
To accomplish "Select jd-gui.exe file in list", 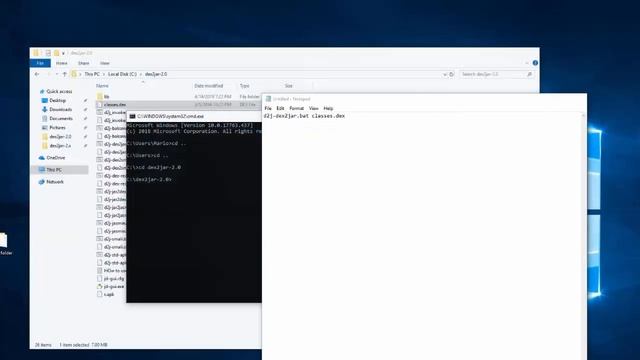I will click(114, 287).
